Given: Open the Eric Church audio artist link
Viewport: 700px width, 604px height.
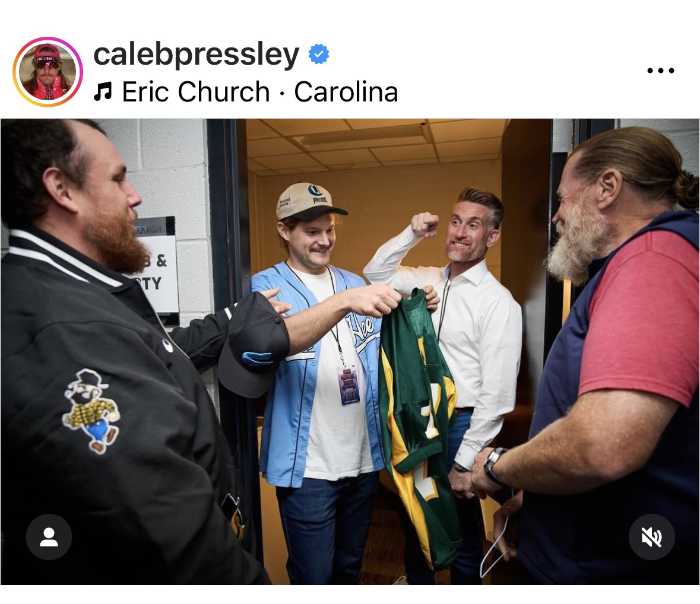Looking at the screenshot, I should coord(196,91).
